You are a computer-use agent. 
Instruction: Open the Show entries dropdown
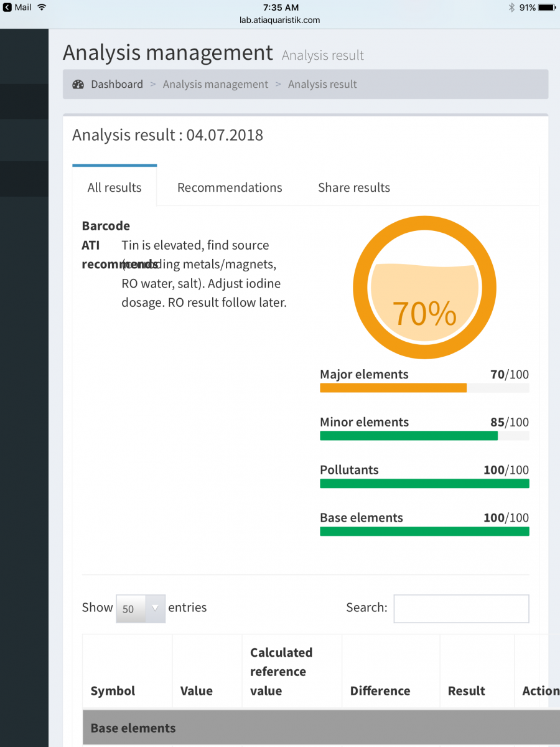tap(141, 609)
